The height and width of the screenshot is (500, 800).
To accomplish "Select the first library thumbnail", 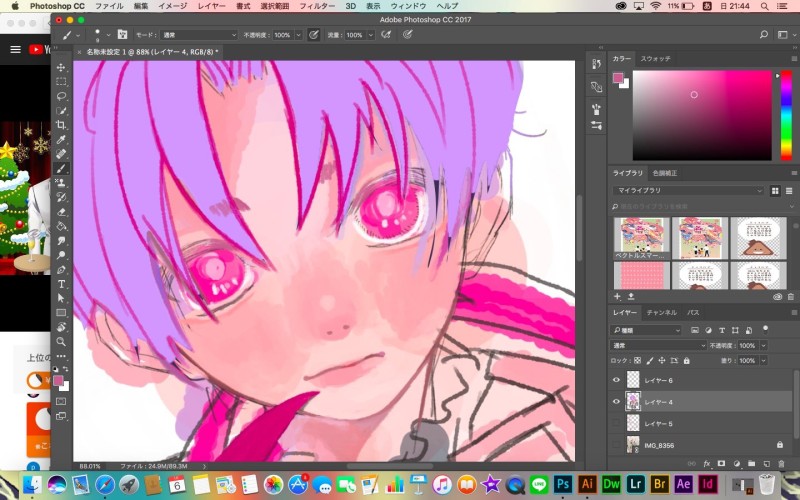I will point(641,238).
